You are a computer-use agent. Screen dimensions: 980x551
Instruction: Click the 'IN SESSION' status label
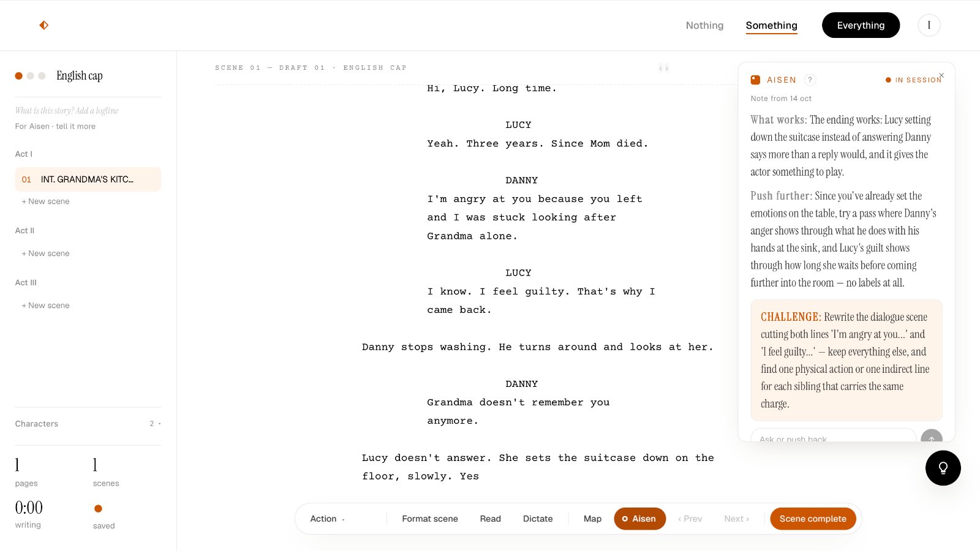click(x=913, y=80)
